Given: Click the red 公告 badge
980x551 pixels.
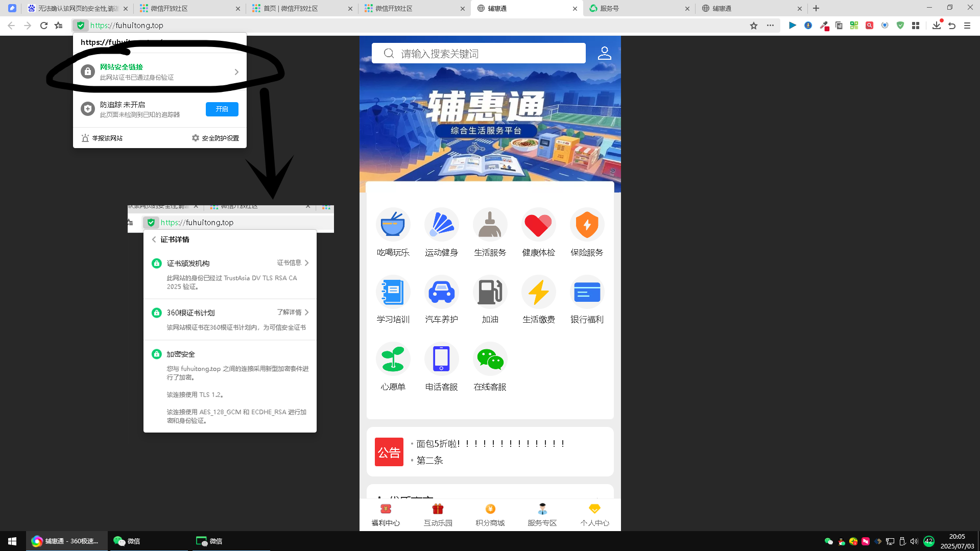Looking at the screenshot, I should (389, 452).
